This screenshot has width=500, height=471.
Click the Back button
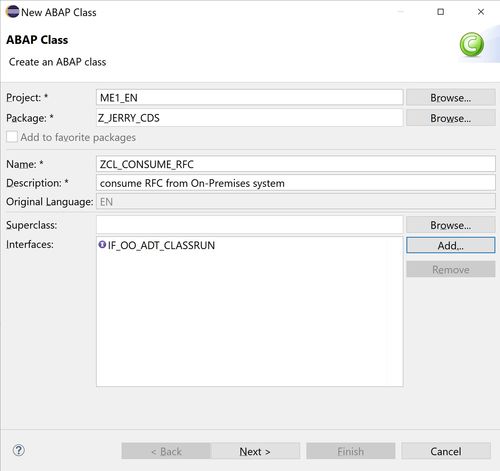point(166,451)
